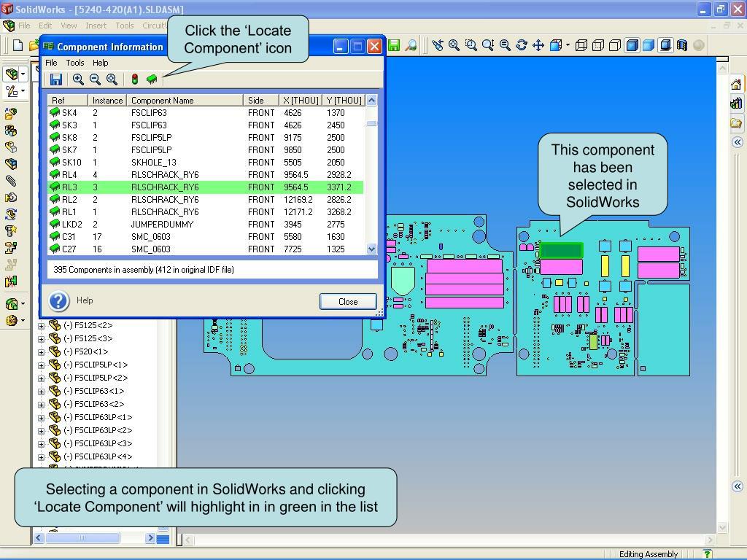Zoom in using the Component Information toolbar

tap(78, 79)
